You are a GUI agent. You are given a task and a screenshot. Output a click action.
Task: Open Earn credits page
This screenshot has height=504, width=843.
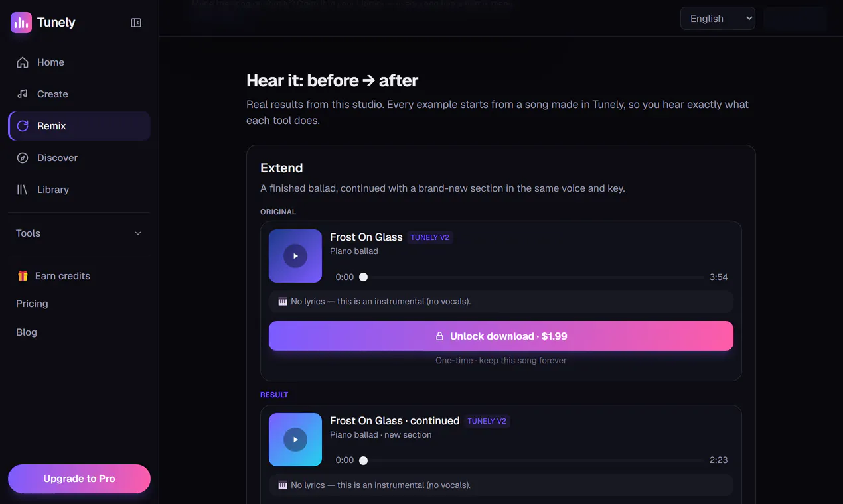[x=79, y=276]
